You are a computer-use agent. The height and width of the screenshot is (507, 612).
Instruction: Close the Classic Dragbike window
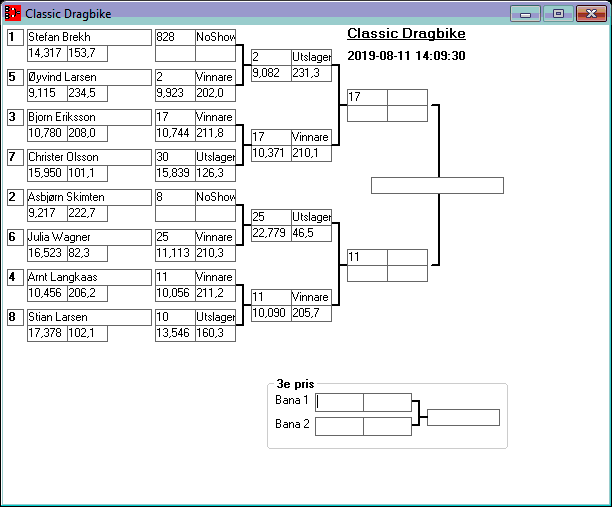[590, 14]
